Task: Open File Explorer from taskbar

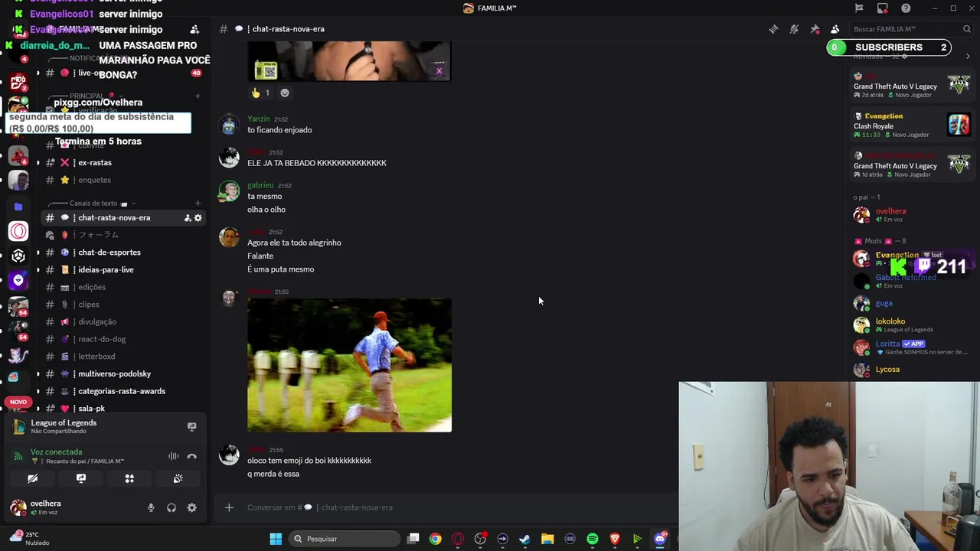Action: point(547,539)
